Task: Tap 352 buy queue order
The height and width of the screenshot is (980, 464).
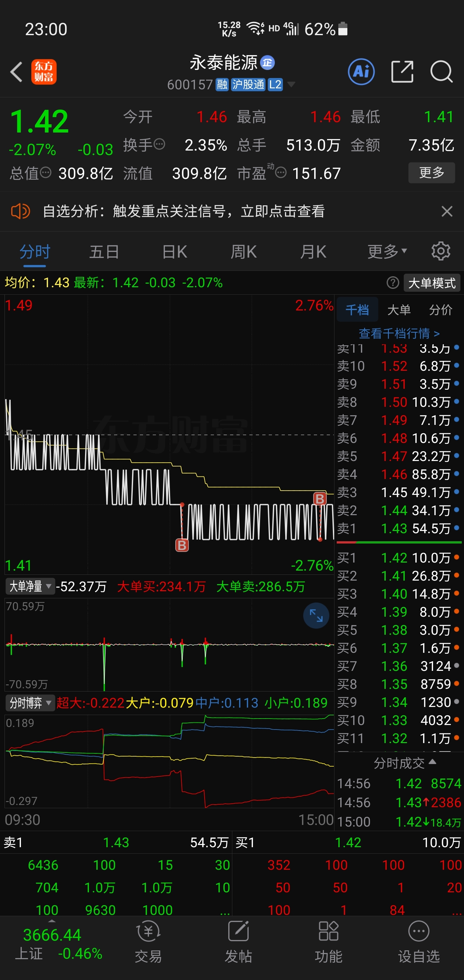Action: pos(279,865)
